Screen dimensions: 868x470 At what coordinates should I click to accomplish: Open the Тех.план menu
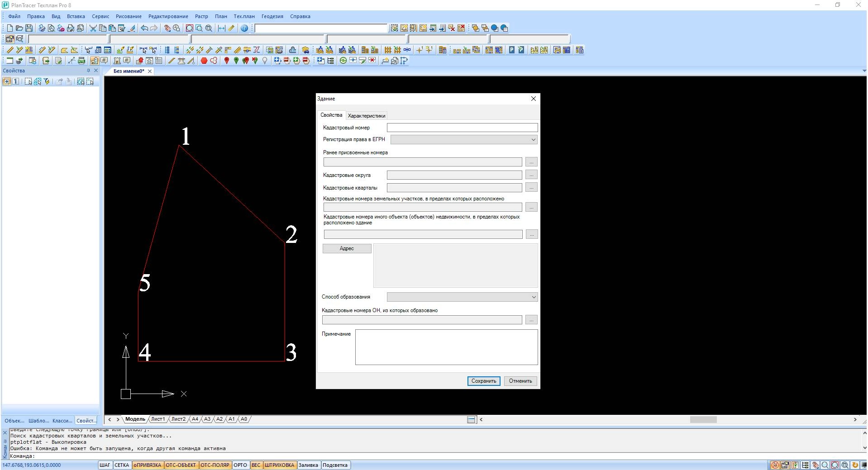244,16
